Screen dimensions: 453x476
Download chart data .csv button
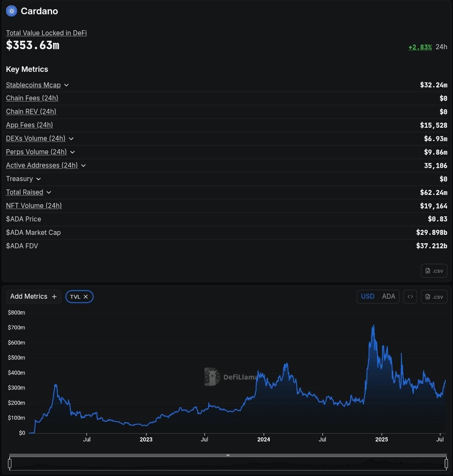tap(434, 297)
